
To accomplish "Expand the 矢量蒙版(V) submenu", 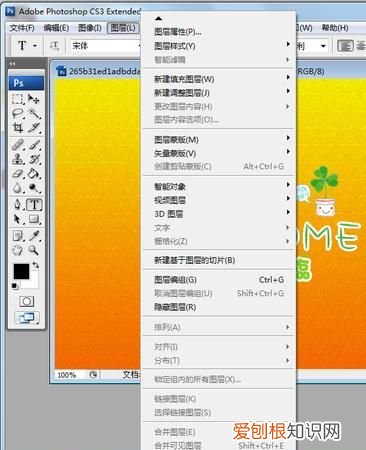I will (x=219, y=153).
